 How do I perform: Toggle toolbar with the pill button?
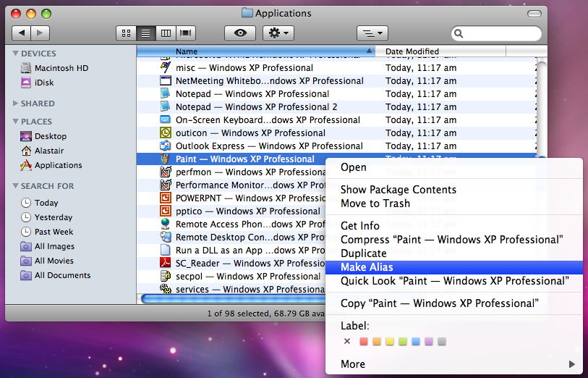[x=534, y=14]
